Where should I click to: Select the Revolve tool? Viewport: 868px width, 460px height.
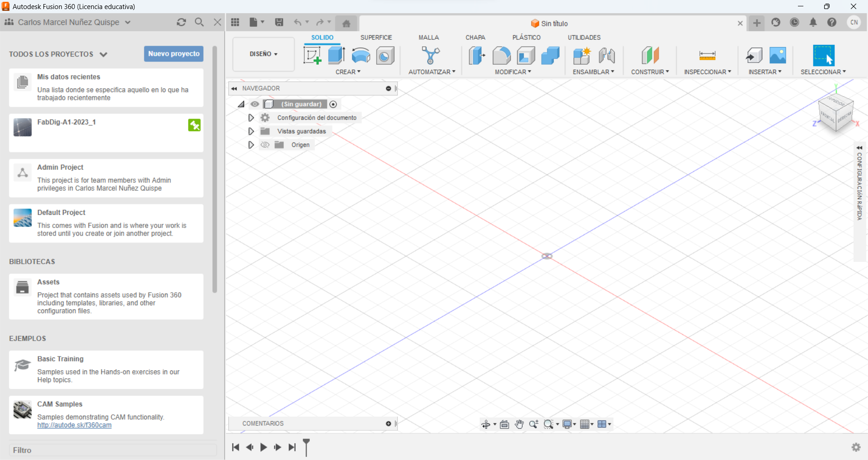point(361,56)
